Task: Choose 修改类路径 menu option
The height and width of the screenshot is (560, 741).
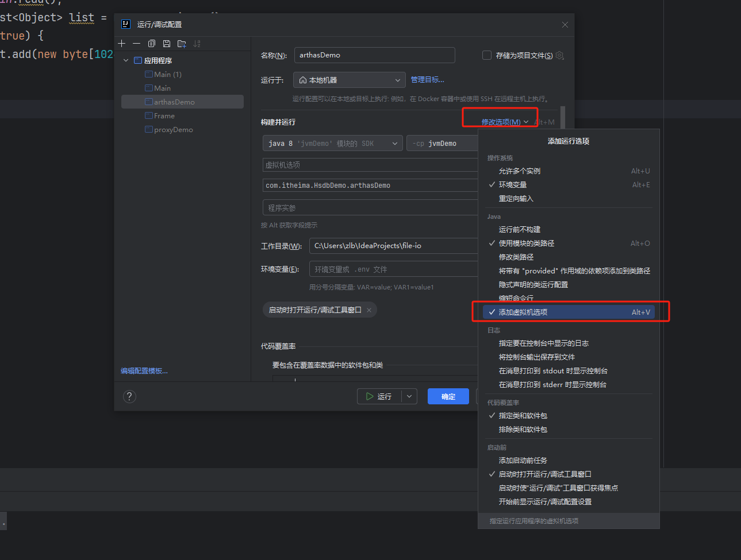Action: tap(569, 257)
